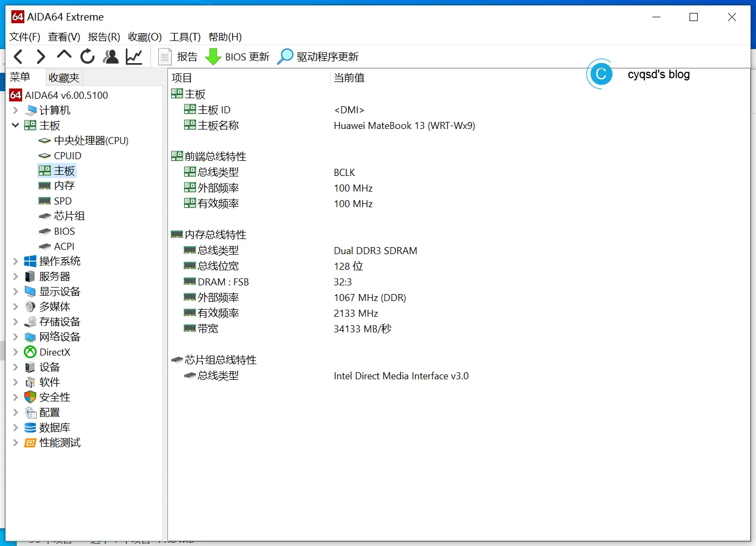Screen dimensions: 756x546
Task: Go back with the left arrow toolbar icon
Action: 18,57
